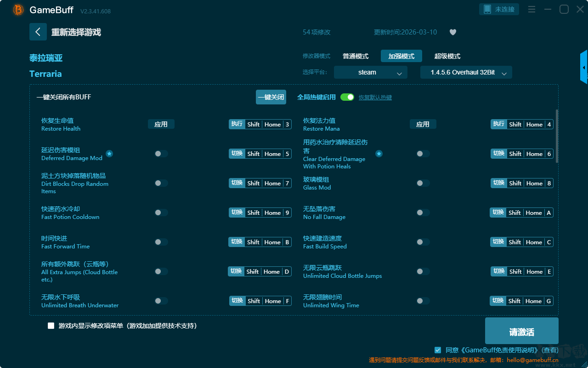Enable Dirt Blocks Drop Random Items
This screenshot has height=368, width=588.
pos(161,183)
